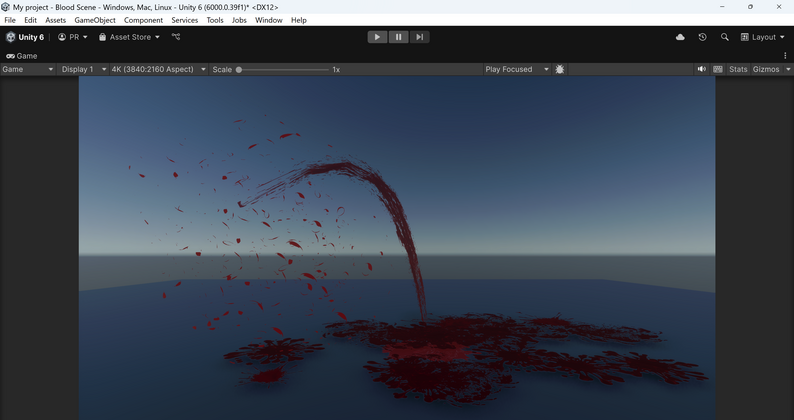Toggle the frame debugger bug icon
This screenshot has width=794, height=420.
pos(560,69)
